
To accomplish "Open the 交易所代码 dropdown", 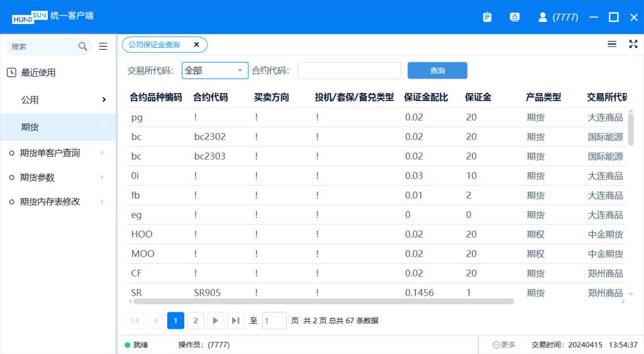I will pos(215,70).
